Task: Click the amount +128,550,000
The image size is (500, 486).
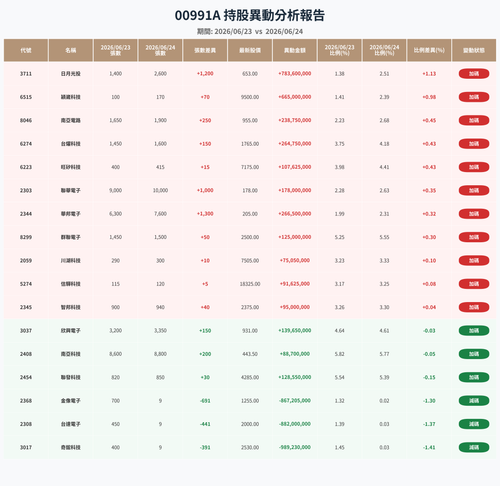Action: 295,377
